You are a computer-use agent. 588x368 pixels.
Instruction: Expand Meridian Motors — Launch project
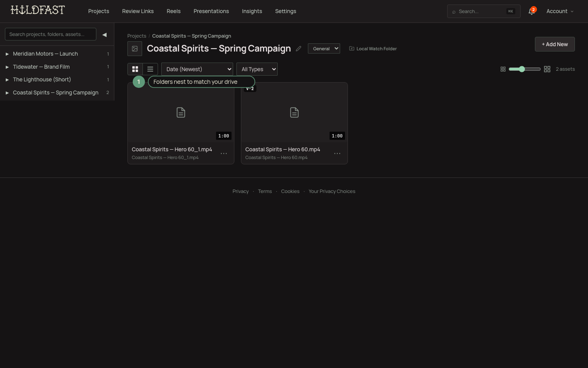(7, 54)
